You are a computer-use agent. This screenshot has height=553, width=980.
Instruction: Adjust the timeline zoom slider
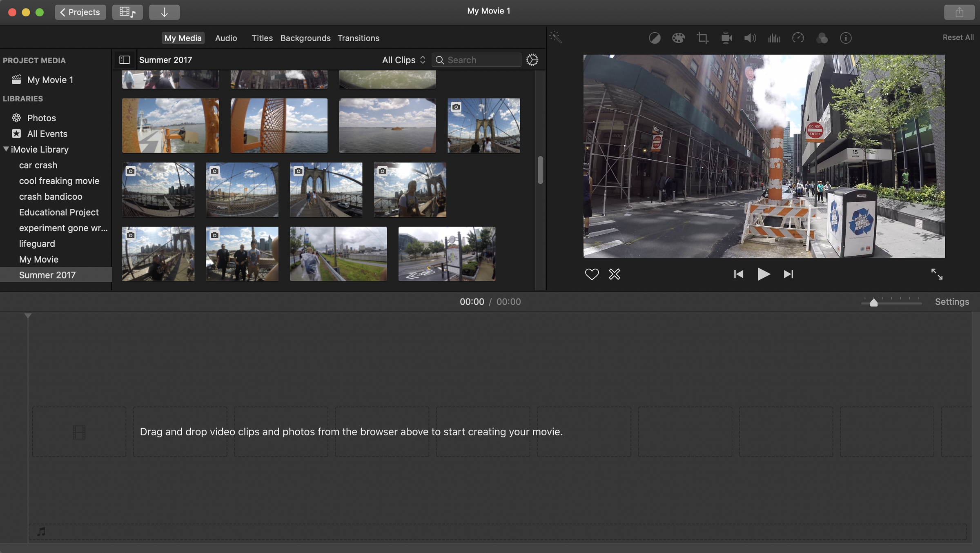tap(874, 302)
